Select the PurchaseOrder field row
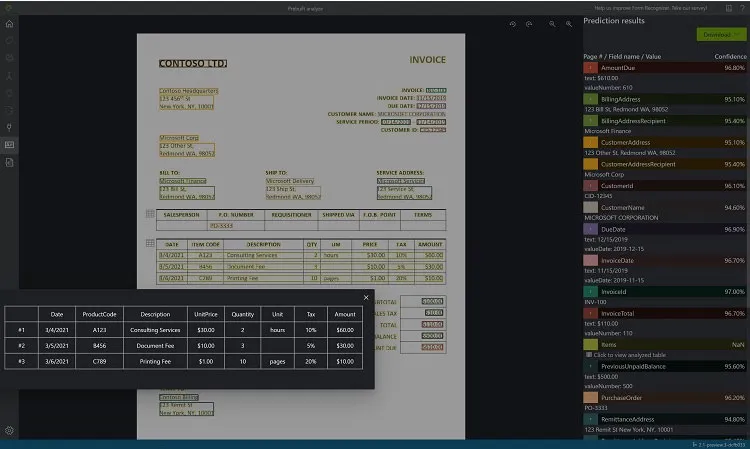 [x=664, y=397]
